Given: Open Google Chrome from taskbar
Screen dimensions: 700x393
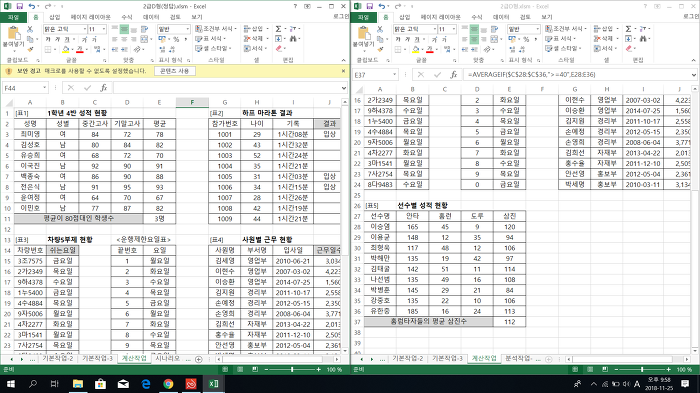Looking at the screenshot, I should (x=168, y=384).
